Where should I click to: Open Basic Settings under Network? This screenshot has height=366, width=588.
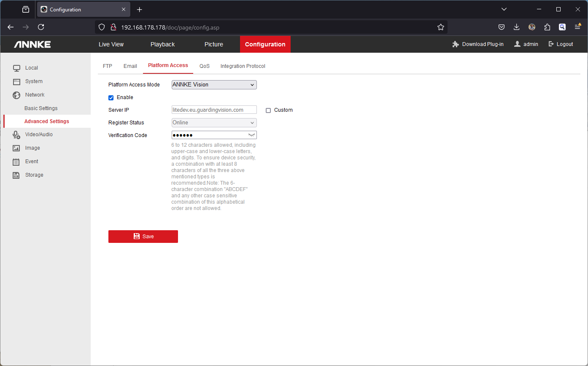coord(41,108)
